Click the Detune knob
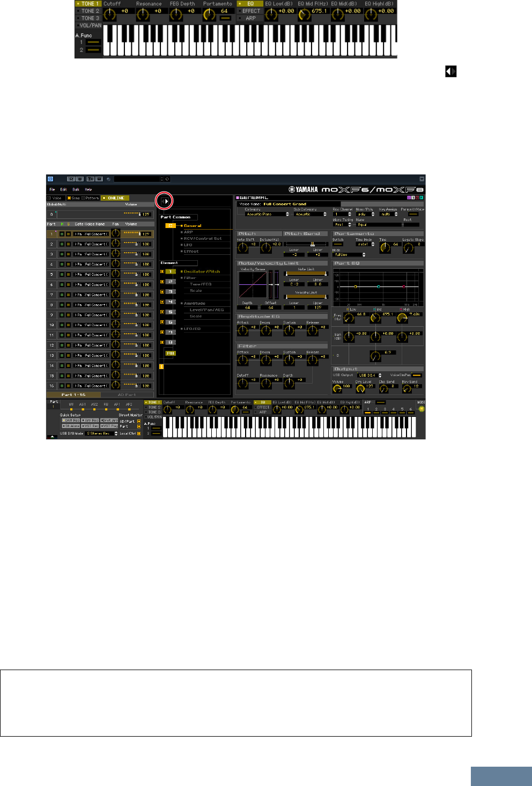Screen dimensions: 532x786 266,248
